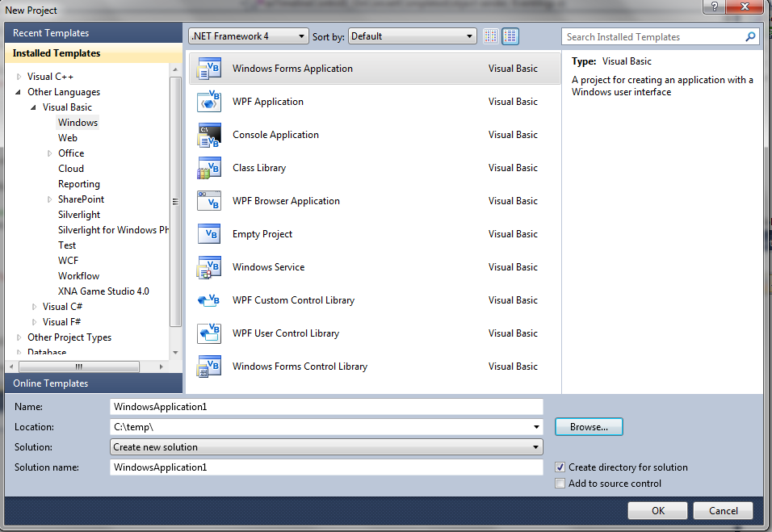
Task: Click the Browse button
Action: 588,426
